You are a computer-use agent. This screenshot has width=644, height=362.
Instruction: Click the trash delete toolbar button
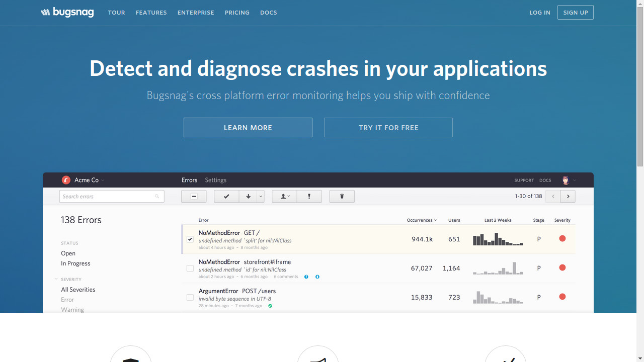342,197
